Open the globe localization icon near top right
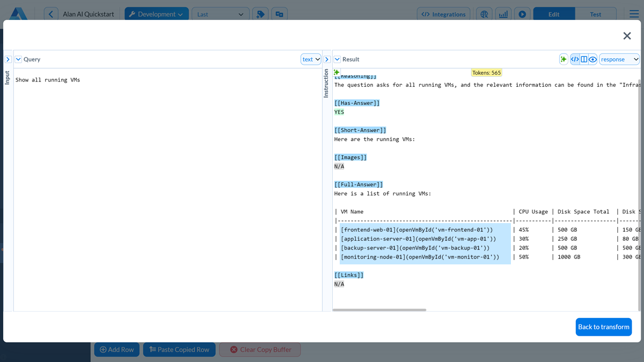 484,14
